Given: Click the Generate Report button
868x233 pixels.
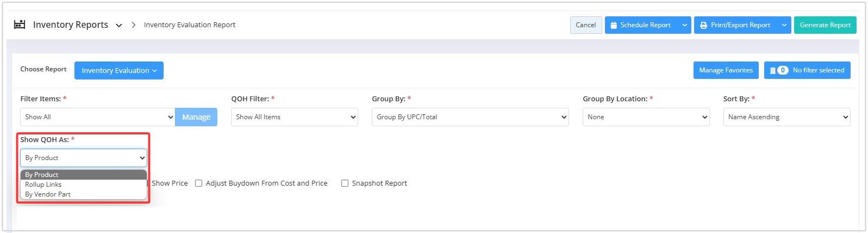Looking at the screenshot, I should pos(825,25).
